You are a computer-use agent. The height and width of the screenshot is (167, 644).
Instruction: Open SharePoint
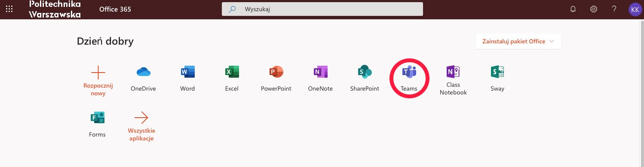[365, 78]
